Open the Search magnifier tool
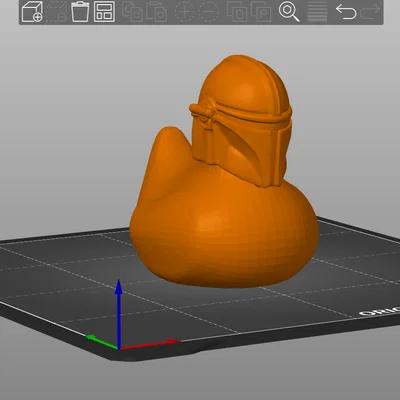The width and height of the screenshot is (400, 400). coord(289,12)
